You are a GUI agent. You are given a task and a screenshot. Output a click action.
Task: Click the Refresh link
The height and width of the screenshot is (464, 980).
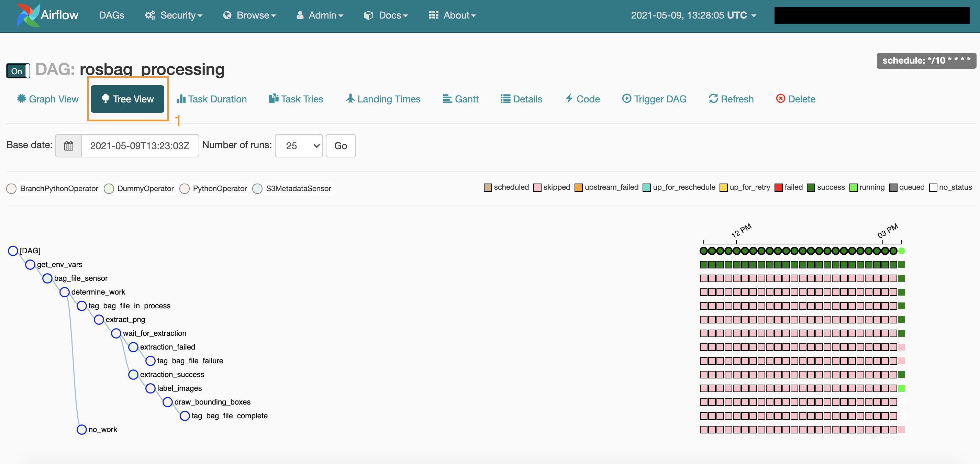(x=731, y=99)
